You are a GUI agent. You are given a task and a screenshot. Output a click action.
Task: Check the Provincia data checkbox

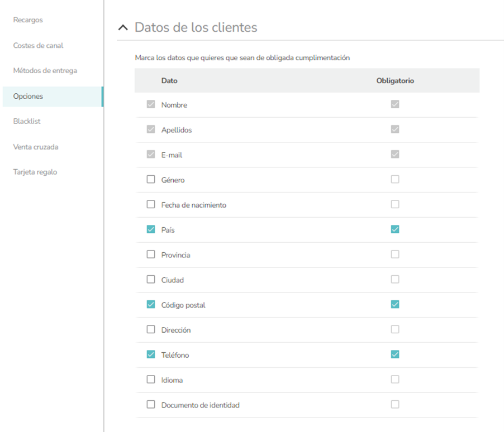pos(151,255)
